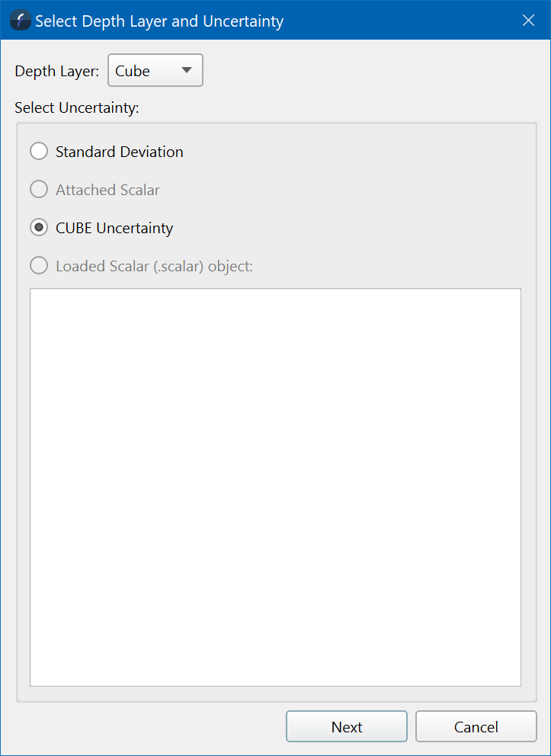Click the 'CUBE Uncertainty' option label

(x=114, y=228)
